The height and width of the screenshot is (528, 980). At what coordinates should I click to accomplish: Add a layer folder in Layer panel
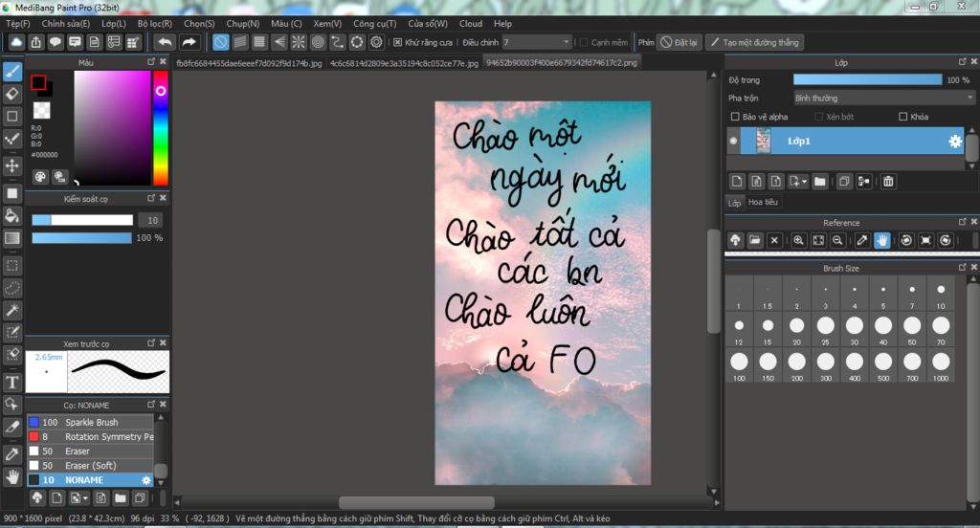tap(820, 181)
